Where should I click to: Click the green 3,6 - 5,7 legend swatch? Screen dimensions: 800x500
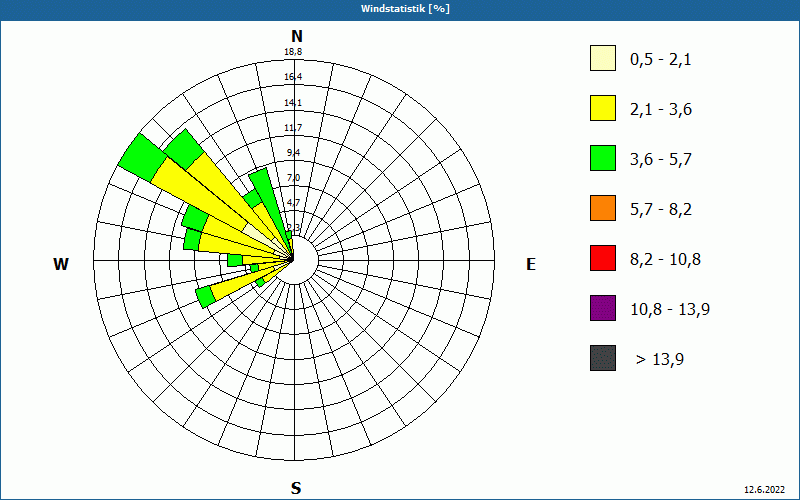click(x=603, y=158)
